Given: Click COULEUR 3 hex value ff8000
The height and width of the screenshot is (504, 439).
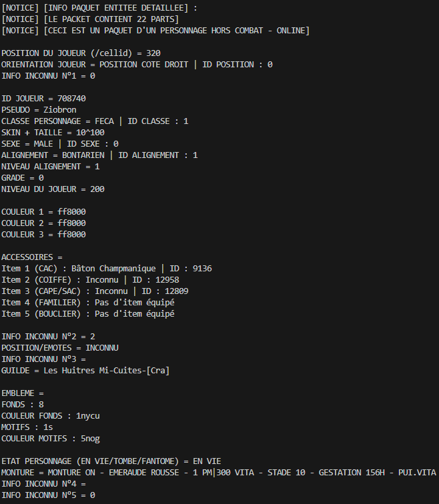Looking at the screenshot, I should tap(71, 234).
